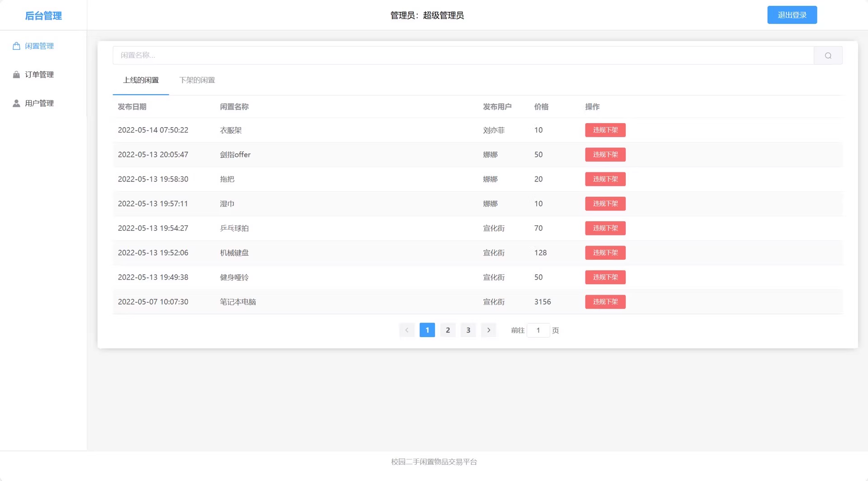Click the shopping bag icon for 闲置管理
868x481 pixels.
pos(16,46)
